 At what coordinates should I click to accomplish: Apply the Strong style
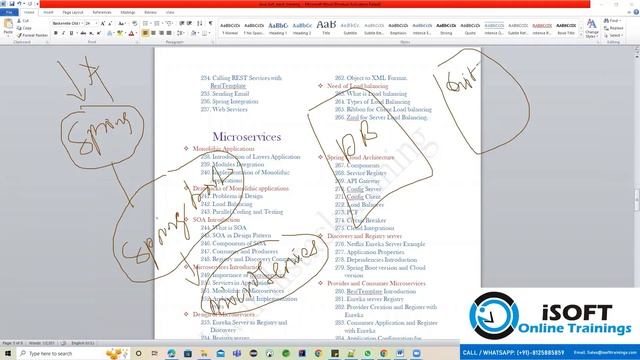[446, 28]
